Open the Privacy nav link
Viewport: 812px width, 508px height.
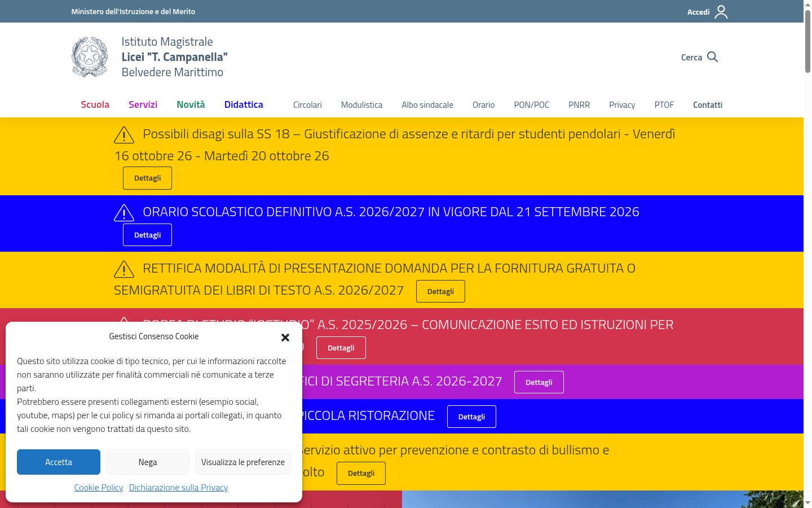622,105
